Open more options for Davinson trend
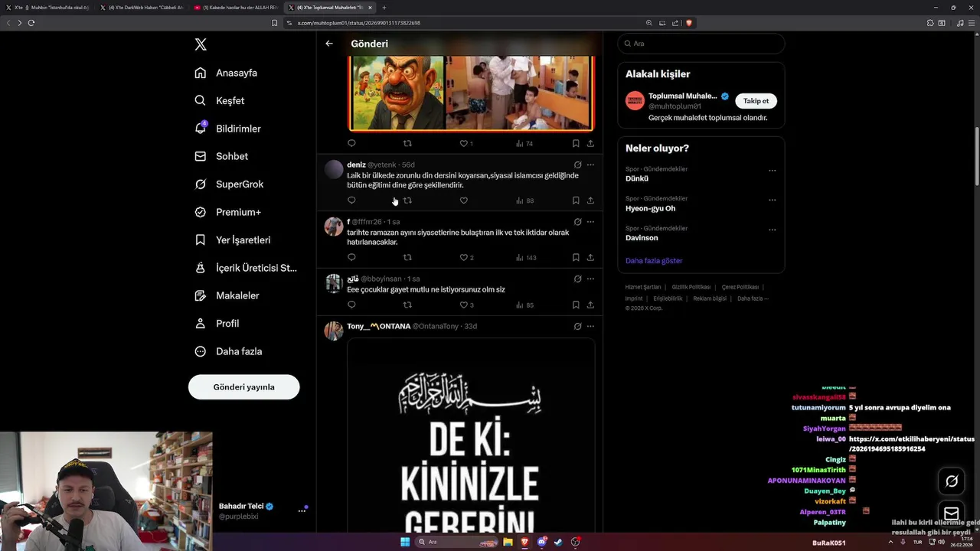Image resolution: width=980 pixels, height=551 pixels. click(772, 230)
